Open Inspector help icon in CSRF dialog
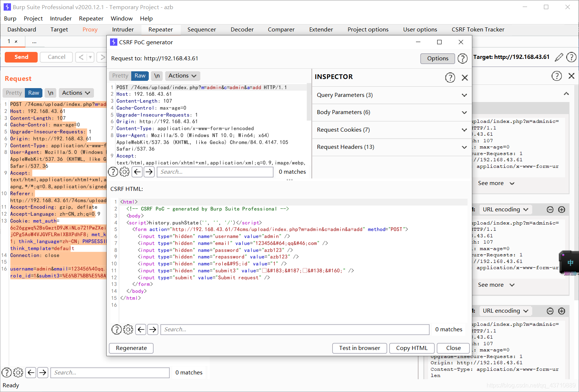 coord(450,78)
